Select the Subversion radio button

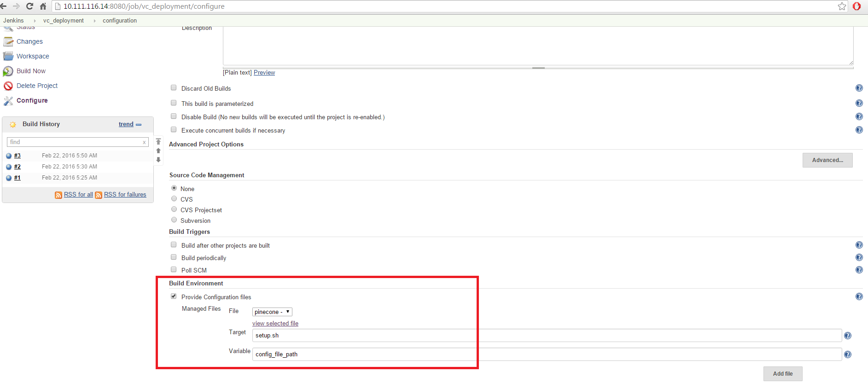pos(174,220)
